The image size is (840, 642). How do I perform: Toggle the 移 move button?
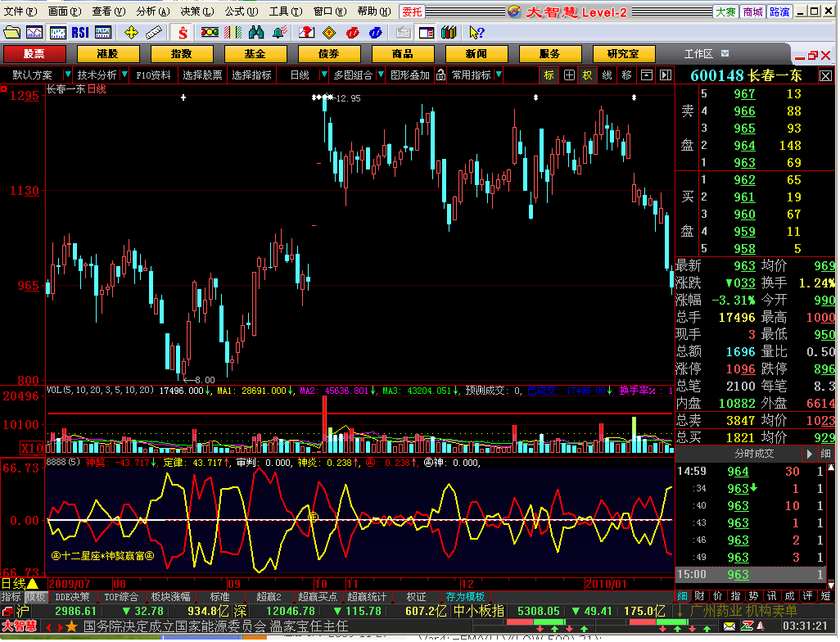coord(627,75)
